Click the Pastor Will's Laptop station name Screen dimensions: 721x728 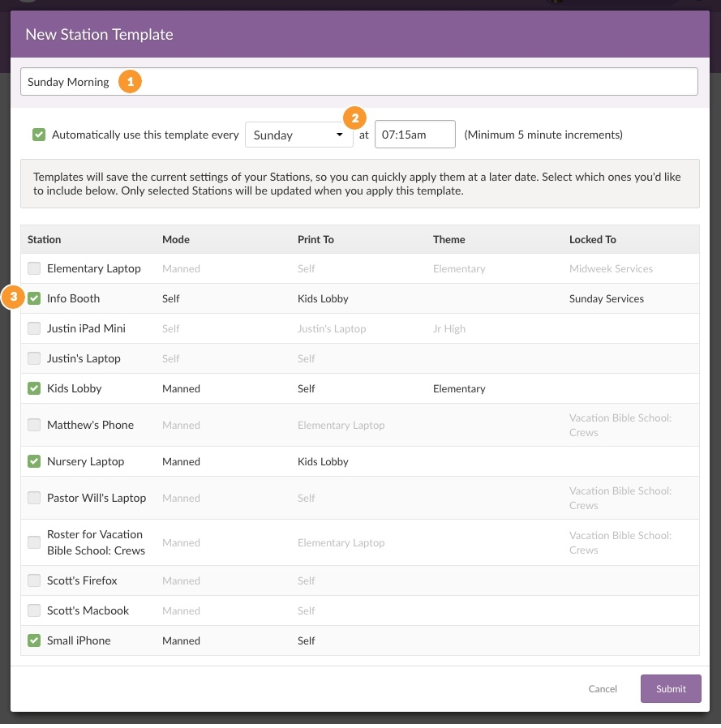pos(97,498)
